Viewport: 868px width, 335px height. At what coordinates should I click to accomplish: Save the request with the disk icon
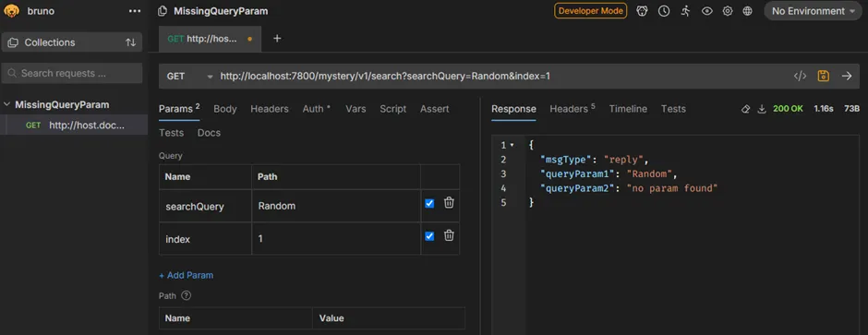(823, 77)
